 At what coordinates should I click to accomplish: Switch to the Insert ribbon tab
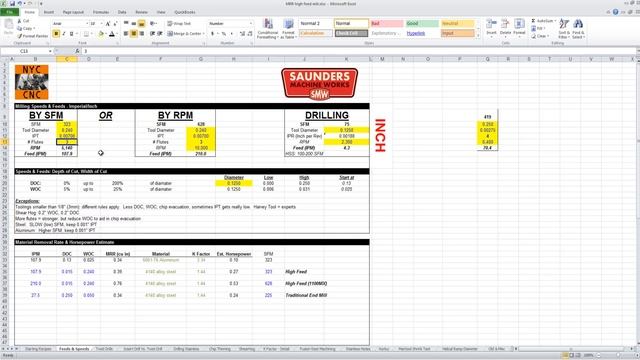click(49, 12)
